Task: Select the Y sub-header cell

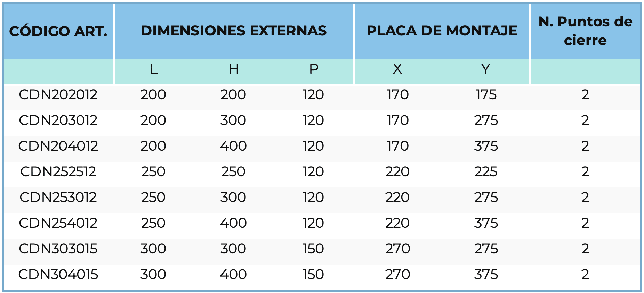Action: (x=485, y=69)
